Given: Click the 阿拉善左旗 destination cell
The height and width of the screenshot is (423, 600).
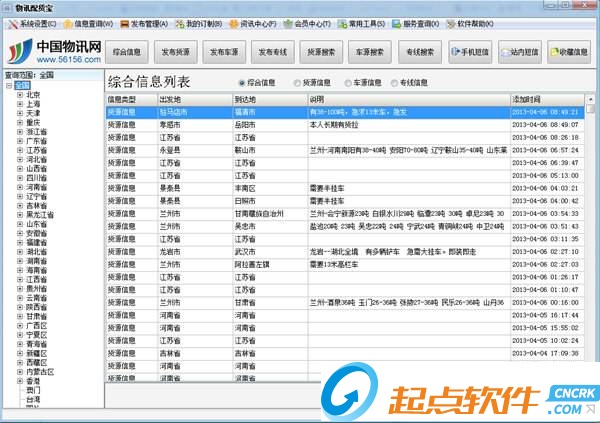Looking at the screenshot, I should pos(270,265).
